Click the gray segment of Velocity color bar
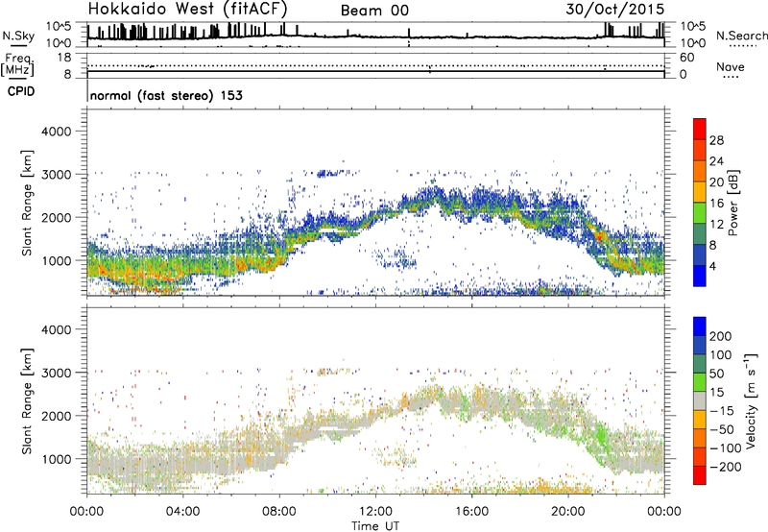 coord(700,400)
